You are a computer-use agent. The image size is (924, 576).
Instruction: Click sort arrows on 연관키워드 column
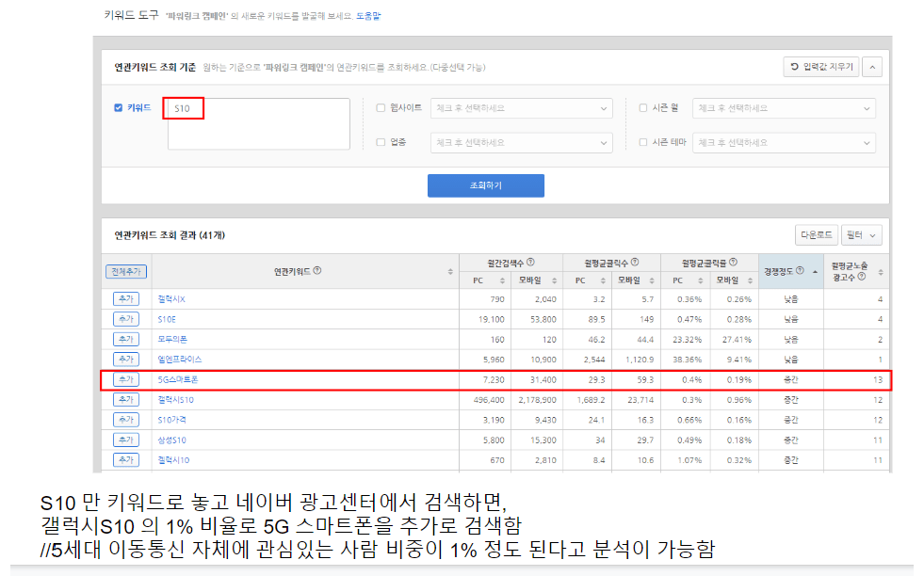coord(449,272)
